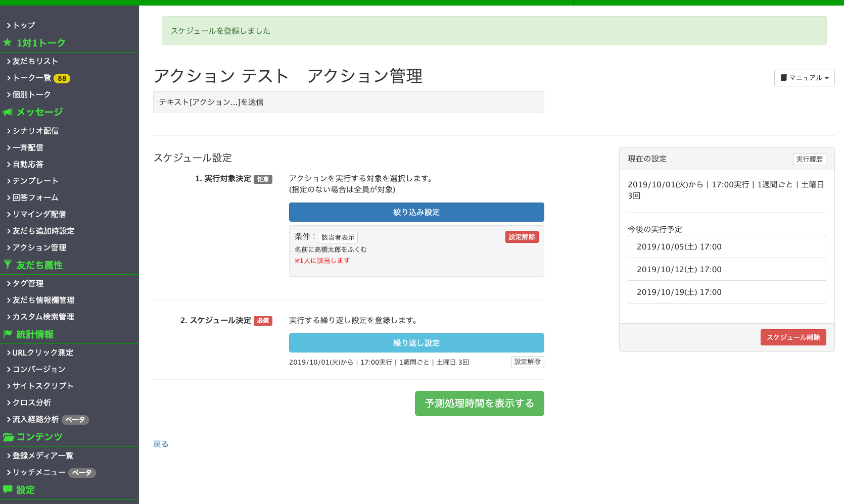Click the flag icon beside 統計情報
844x504 pixels.
coord(8,334)
